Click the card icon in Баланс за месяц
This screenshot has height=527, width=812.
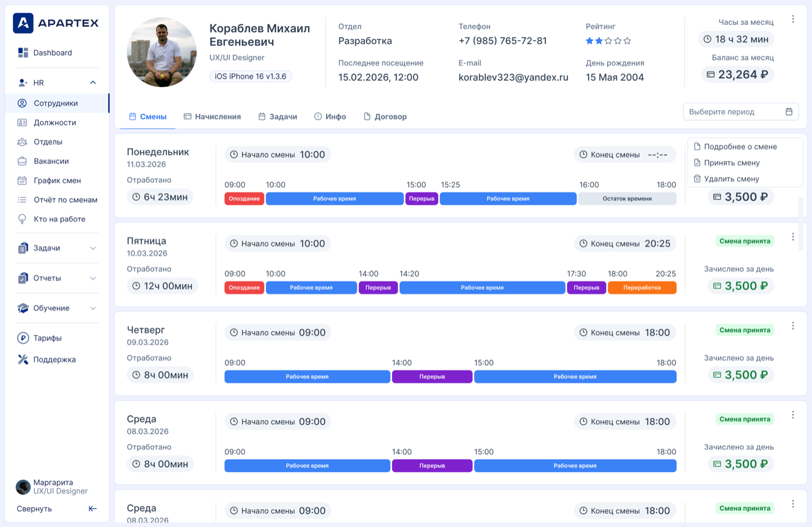tap(710, 75)
